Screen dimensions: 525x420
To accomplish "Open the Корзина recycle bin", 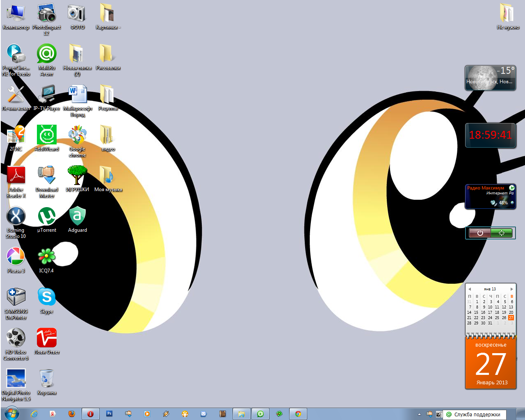I will (x=46, y=382).
